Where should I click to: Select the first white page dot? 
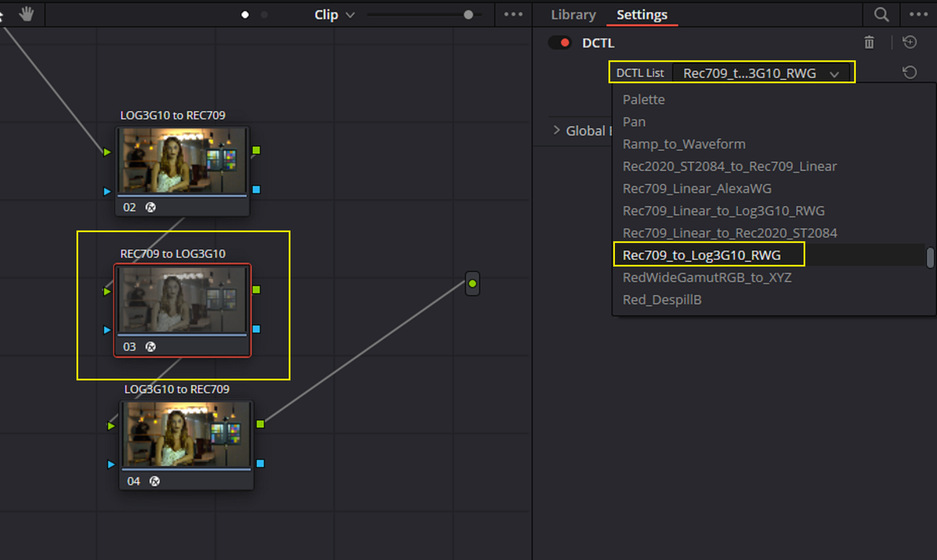[245, 15]
